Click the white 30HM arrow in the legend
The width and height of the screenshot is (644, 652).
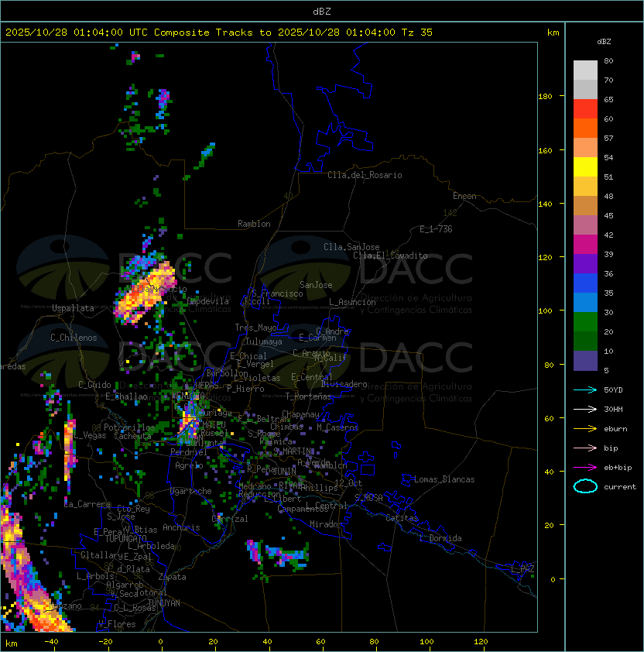(x=585, y=409)
